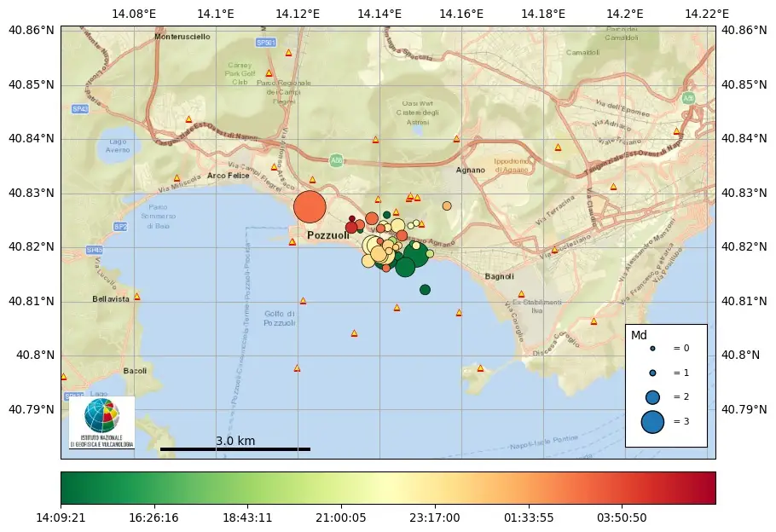Viewport: 776px width, 532px height.
Task: Click the Bellavista place label
Action: 111,299
